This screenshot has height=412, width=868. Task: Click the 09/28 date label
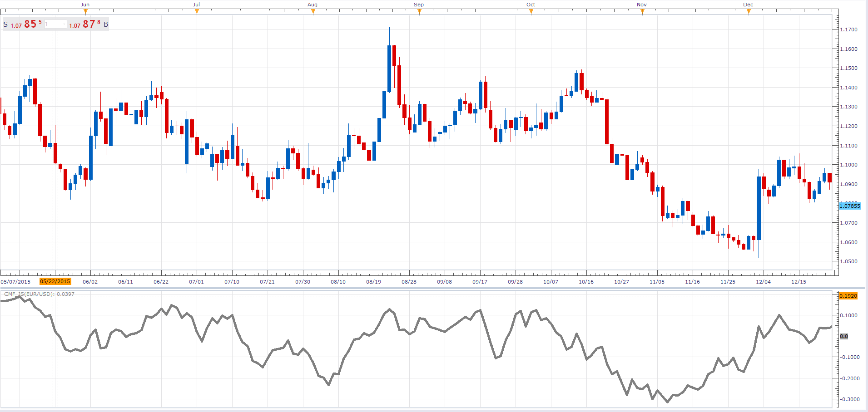(516, 282)
